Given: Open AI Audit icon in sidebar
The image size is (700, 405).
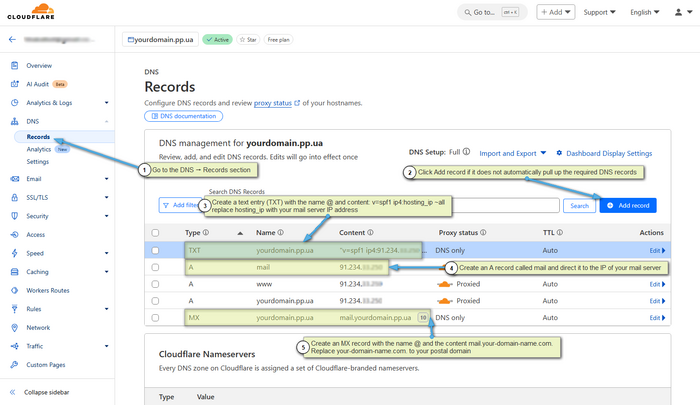Looking at the screenshot, I should [15, 84].
